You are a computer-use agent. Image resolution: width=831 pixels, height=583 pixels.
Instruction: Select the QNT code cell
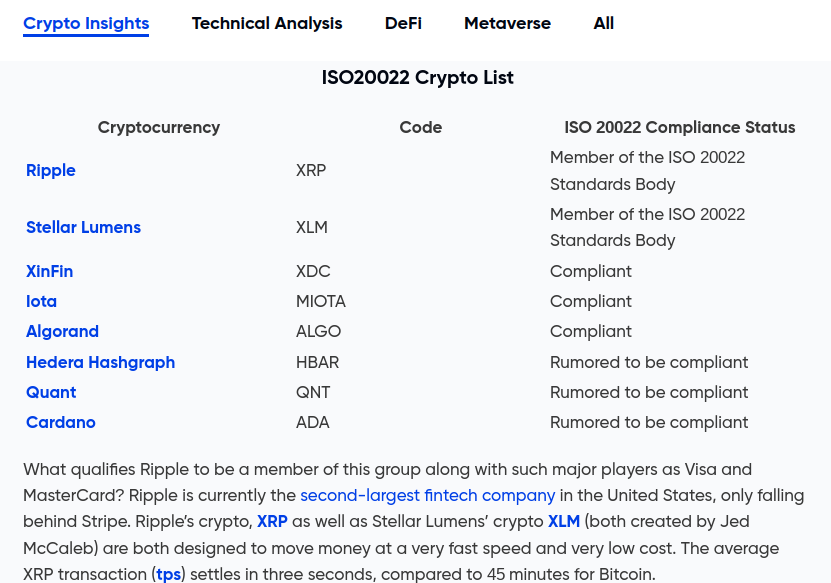click(313, 393)
